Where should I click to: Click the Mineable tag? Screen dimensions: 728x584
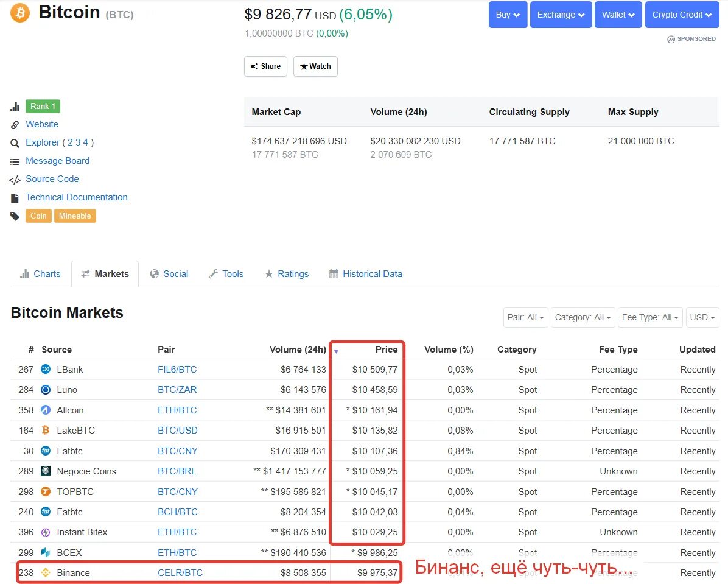point(75,216)
